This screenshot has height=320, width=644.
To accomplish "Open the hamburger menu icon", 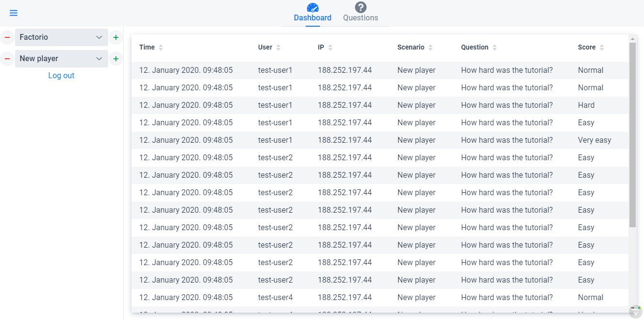I will 14,13.
